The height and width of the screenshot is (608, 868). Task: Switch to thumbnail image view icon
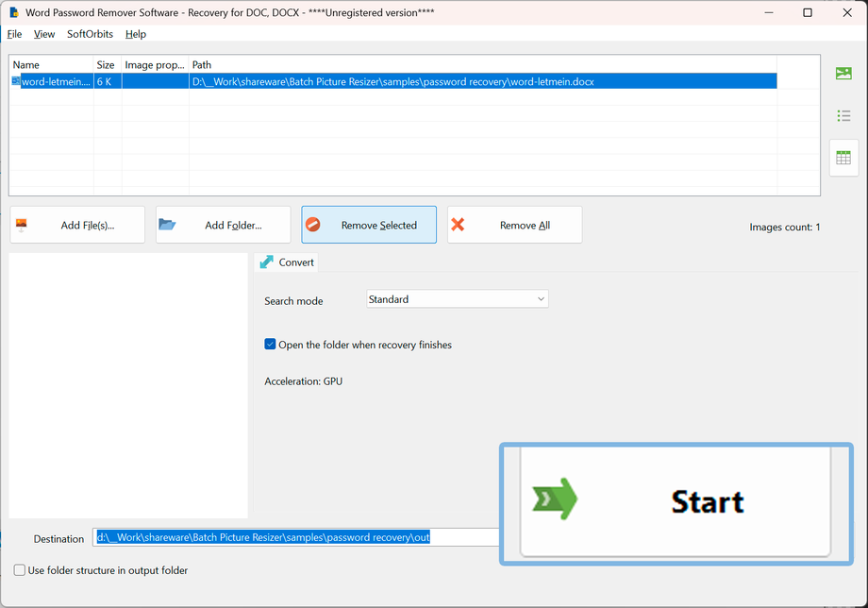point(843,73)
